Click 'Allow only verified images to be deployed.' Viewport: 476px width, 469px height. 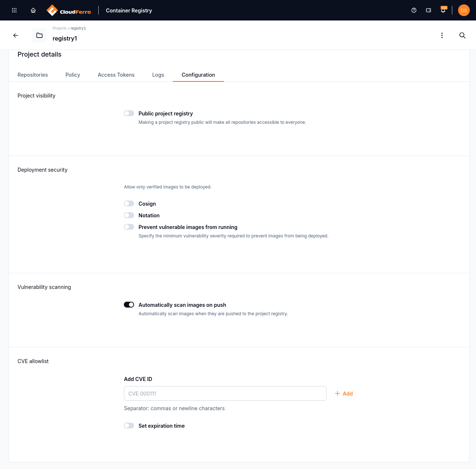tap(168, 187)
